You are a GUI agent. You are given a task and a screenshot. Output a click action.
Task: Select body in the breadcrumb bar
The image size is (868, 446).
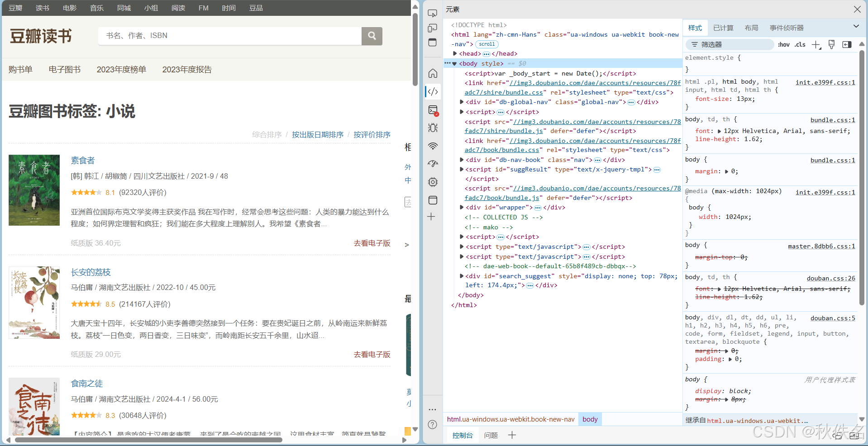coord(590,419)
